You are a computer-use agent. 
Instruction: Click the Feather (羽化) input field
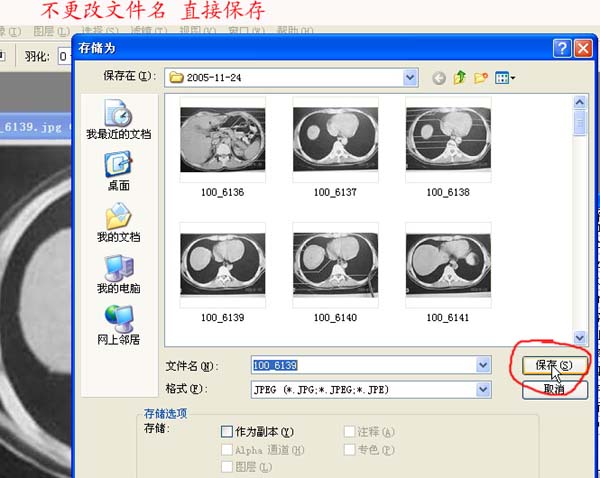(64, 57)
